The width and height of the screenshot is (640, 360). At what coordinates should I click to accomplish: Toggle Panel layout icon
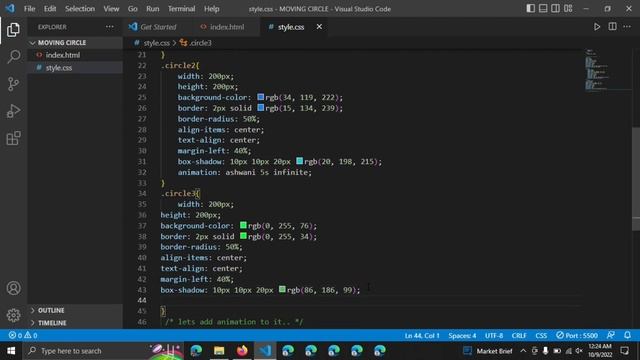(543, 9)
